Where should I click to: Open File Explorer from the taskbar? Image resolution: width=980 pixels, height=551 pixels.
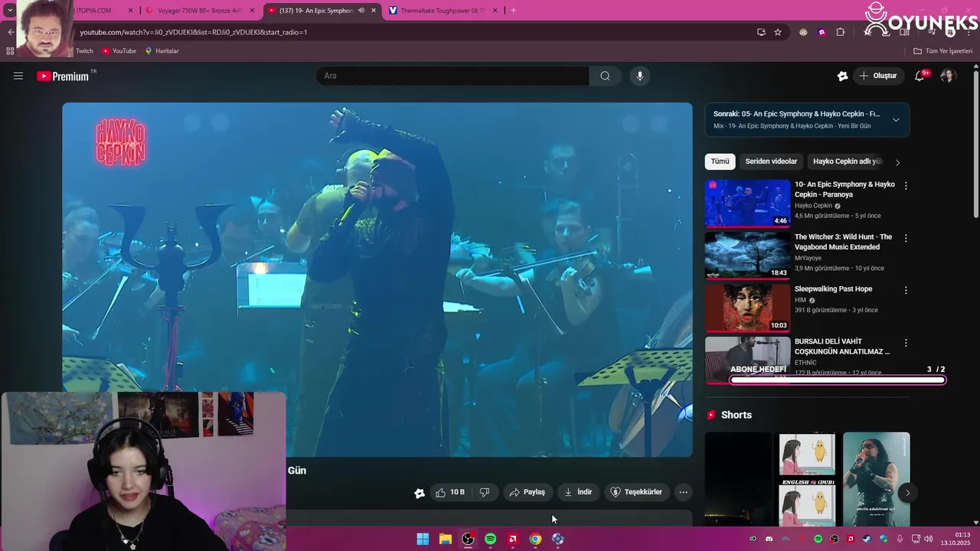(x=445, y=539)
